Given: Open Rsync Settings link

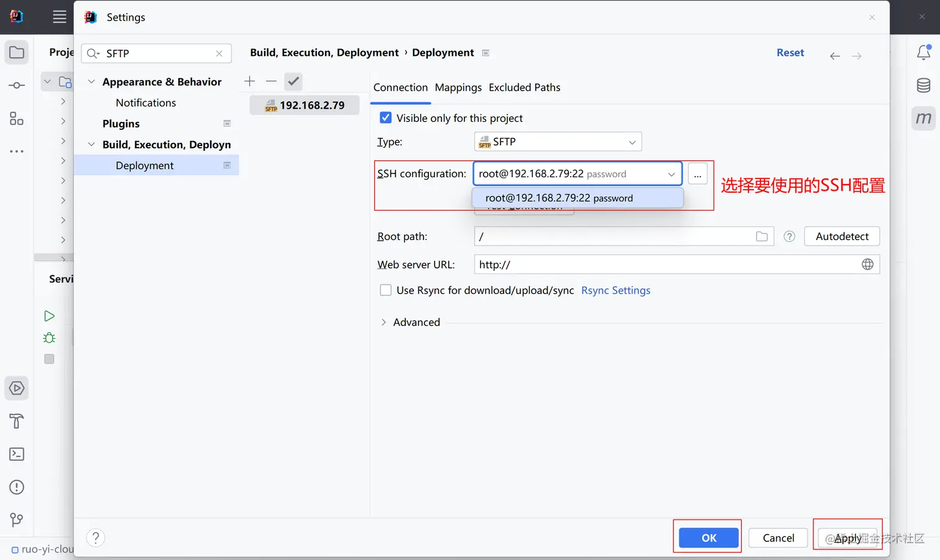Looking at the screenshot, I should [615, 290].
